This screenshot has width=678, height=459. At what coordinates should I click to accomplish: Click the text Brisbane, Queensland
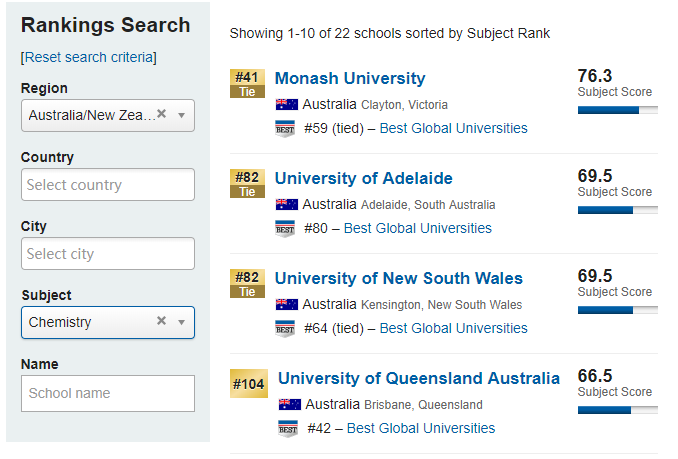point(423,405)
